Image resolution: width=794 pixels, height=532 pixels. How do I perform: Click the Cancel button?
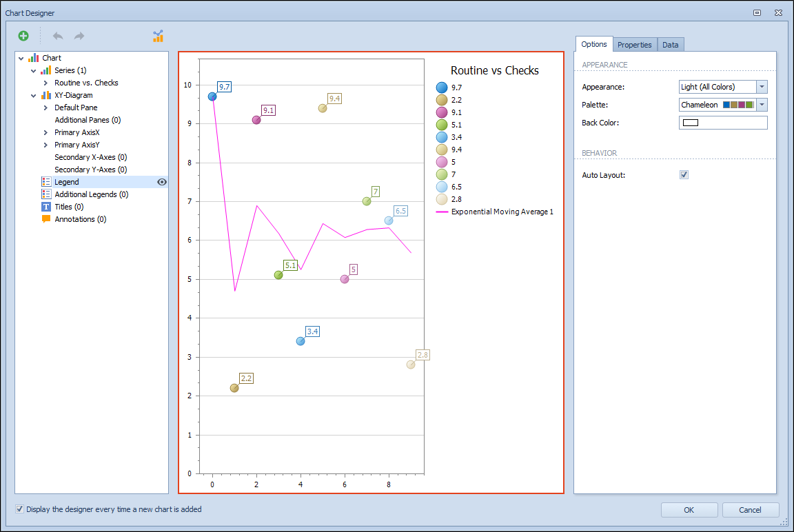[750, 510]
